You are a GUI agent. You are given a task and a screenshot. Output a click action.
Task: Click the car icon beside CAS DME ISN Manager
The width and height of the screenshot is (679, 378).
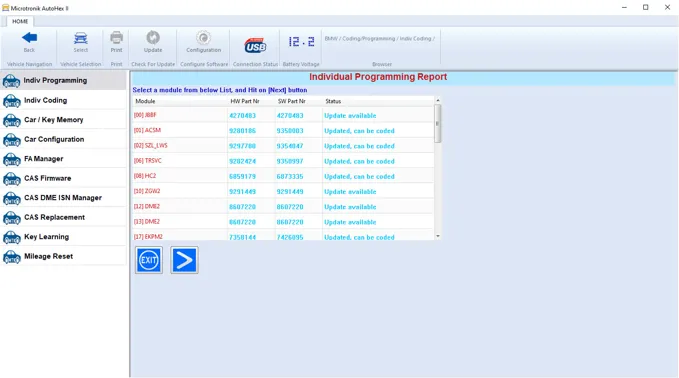[x=12, y=198]
